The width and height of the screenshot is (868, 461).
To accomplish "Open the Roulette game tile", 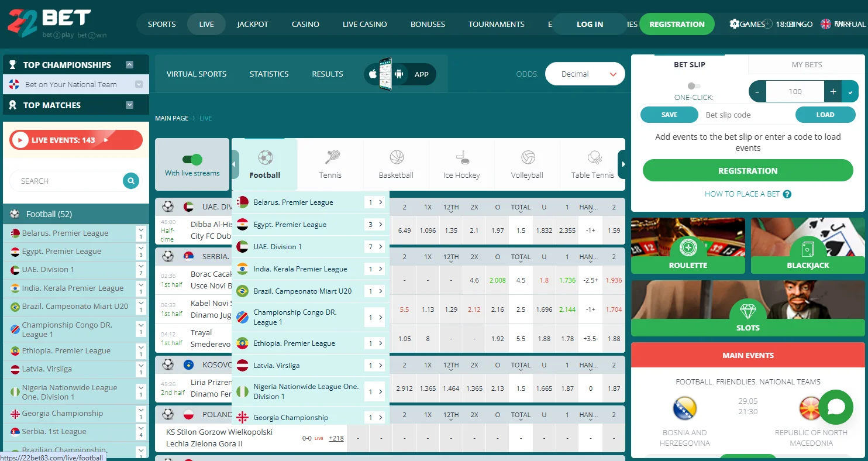I will click(688, 246).
